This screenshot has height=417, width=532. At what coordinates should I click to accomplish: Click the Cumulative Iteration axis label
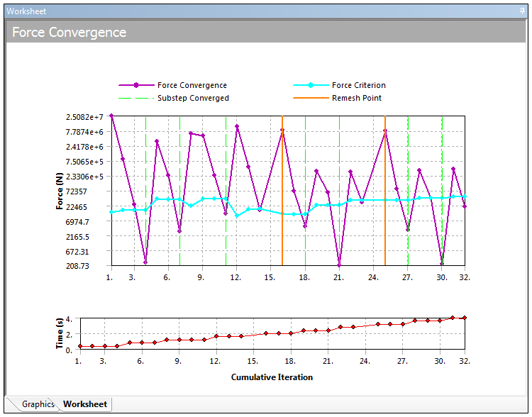272,377
